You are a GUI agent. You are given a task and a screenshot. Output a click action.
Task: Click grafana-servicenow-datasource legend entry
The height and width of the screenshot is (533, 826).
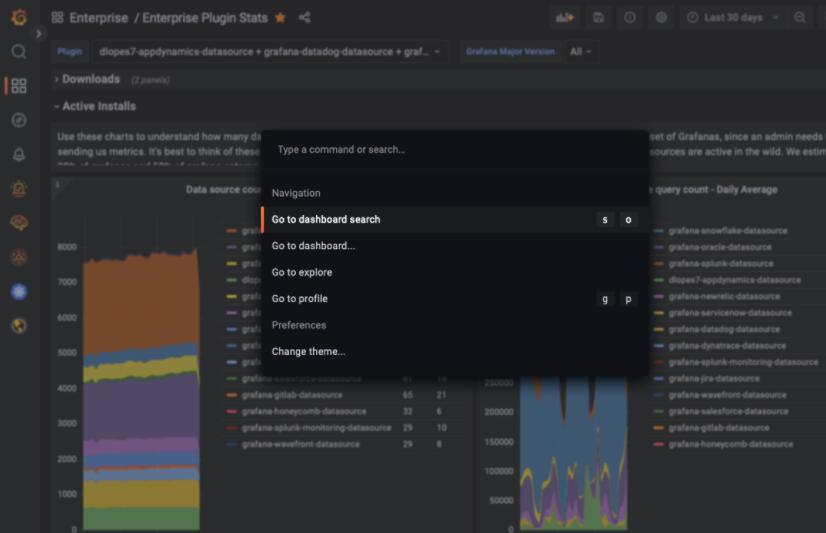pyautogui.click(x=730, y=313)
